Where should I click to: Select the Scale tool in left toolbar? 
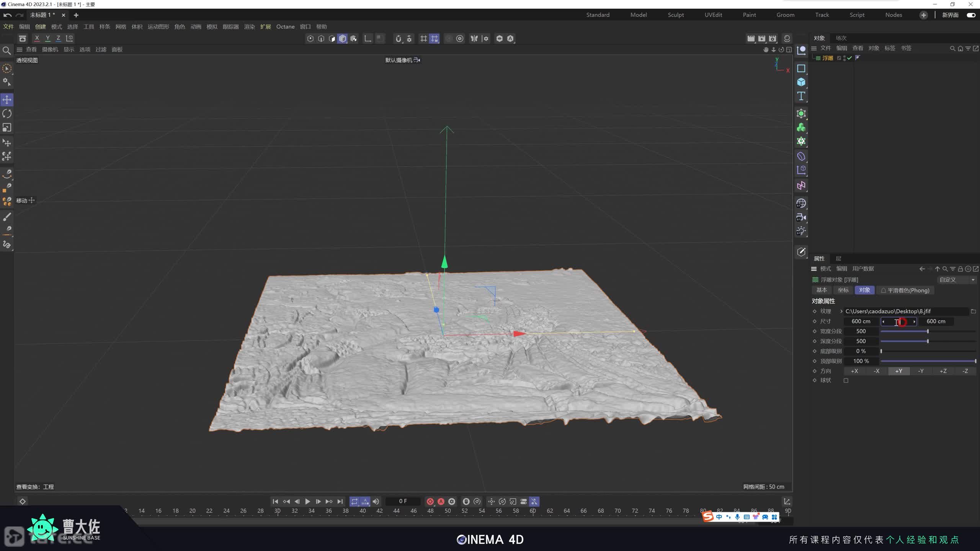tap(7, 127)
